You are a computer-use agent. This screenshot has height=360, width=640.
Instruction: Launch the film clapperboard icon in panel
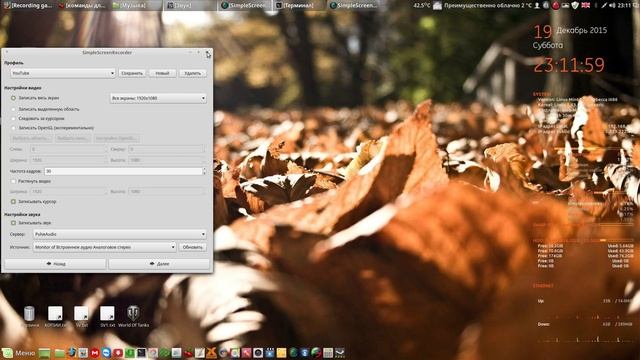(x=270, y=353)
